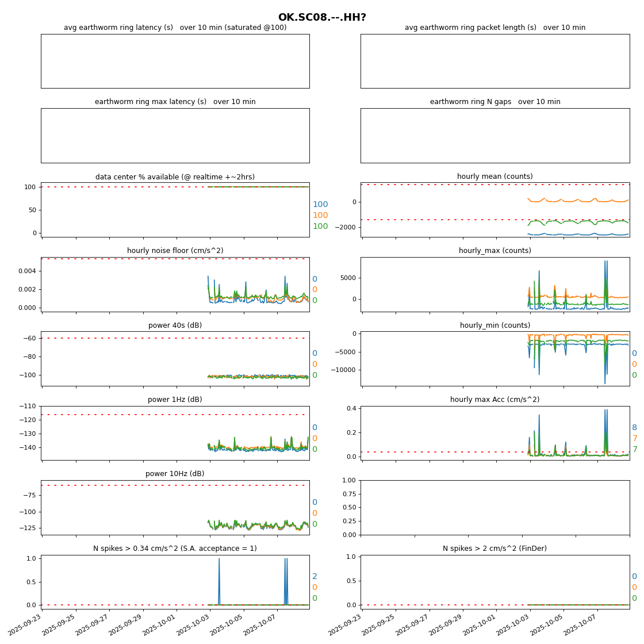Click the data center % available title

click(175, 177)
